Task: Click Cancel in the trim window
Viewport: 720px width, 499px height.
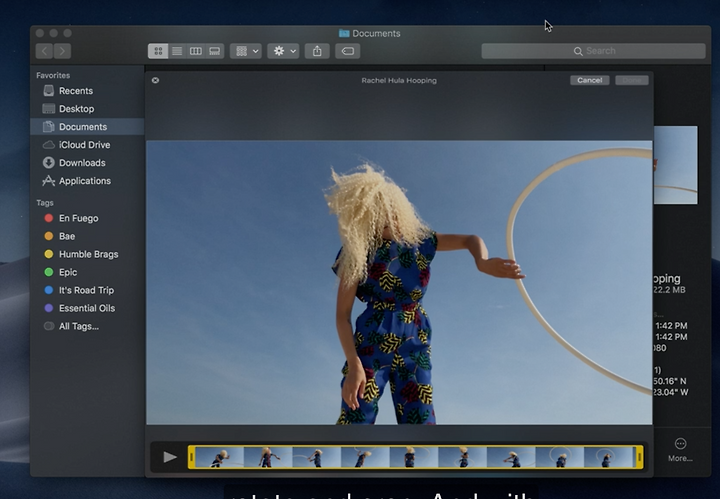Action: (590, 80)
